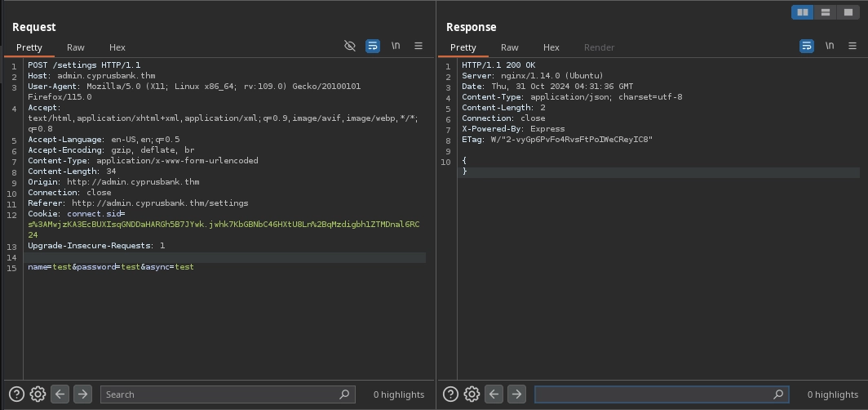868x410 pixels.
Task: Switch Request view to Raw tab
Action: coord(76,47)
